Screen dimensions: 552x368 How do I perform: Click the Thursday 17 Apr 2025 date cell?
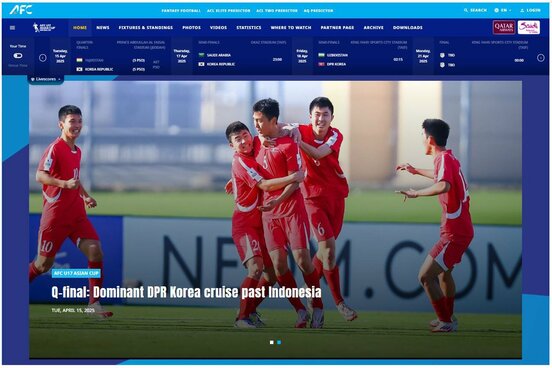point(182,56)
